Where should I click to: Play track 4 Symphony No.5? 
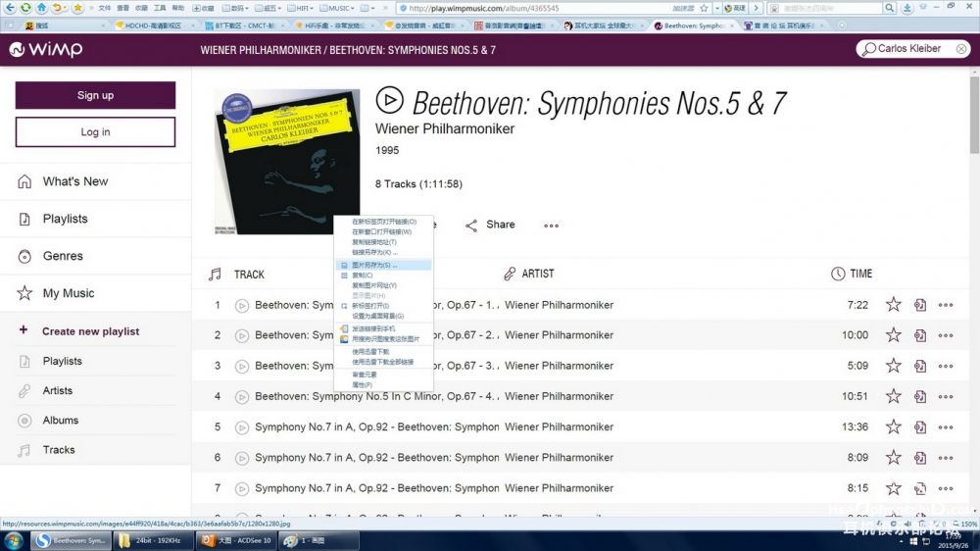(x=242, y=397)
